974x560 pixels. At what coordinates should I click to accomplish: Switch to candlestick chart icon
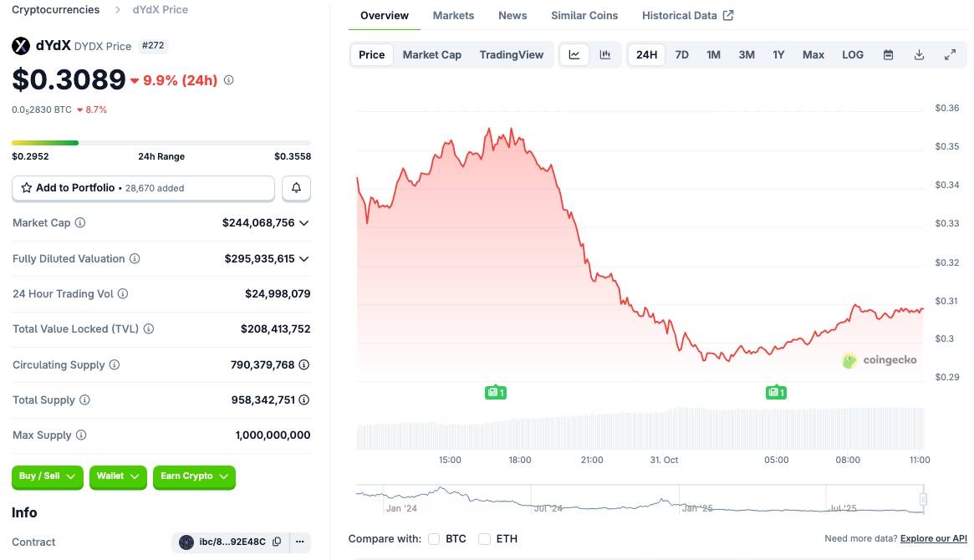(x=604, y=55)
